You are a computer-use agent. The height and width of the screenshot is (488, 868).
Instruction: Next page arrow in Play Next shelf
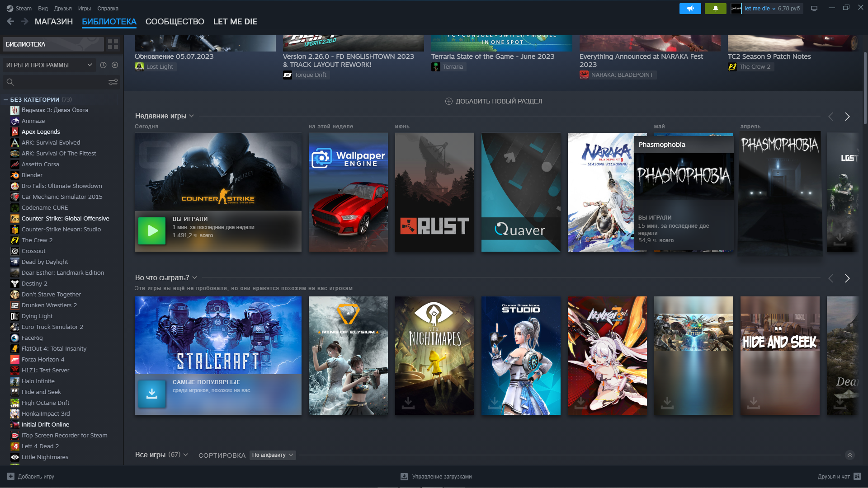(847, 278)
